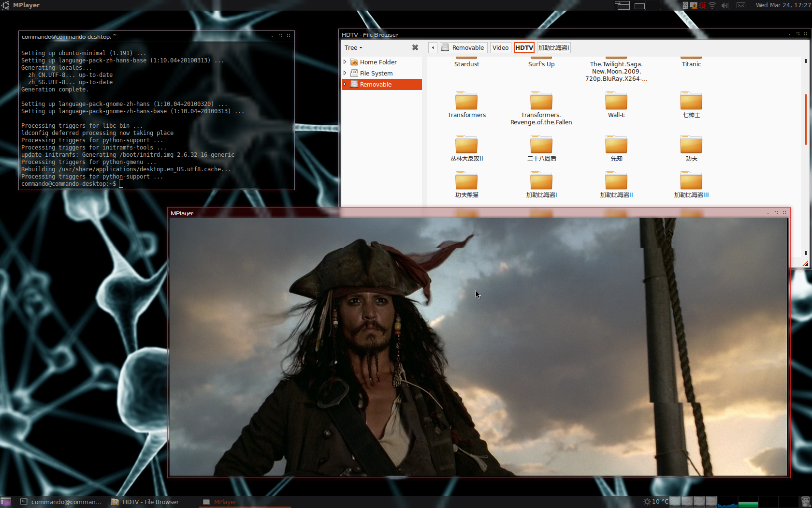The width and height of the screenshot is (812, 508).
Task: Click the terminal window title bar
Action: click(156, 36)
